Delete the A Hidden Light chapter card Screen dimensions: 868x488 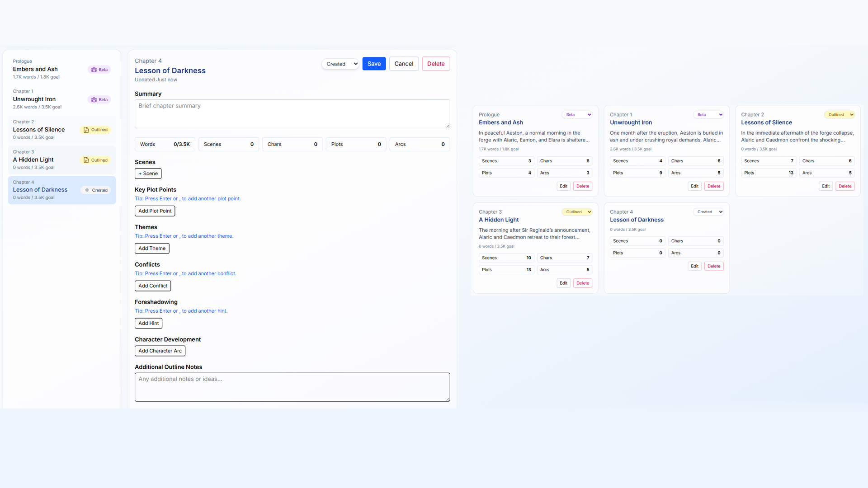[582, 283]
